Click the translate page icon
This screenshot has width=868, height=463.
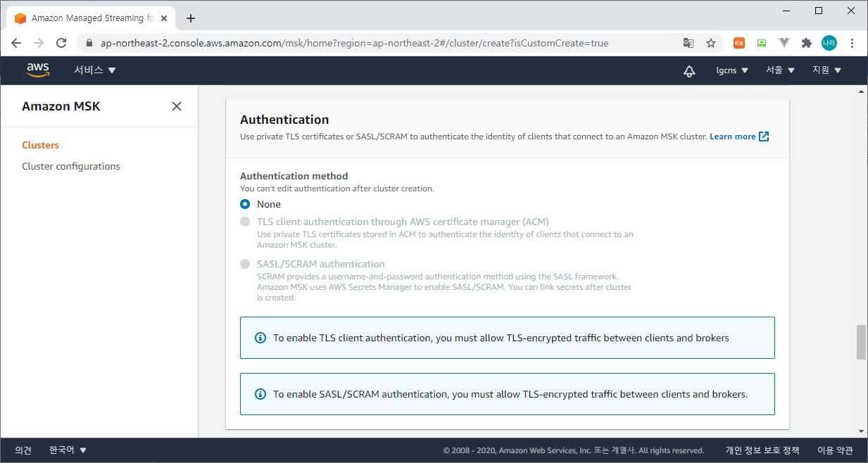pyautogui.click(x=688, y=43)
